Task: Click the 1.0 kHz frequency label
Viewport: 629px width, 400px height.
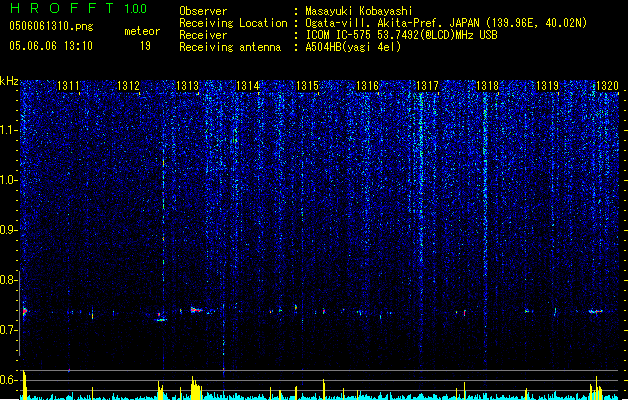Action: coord(9,180)
